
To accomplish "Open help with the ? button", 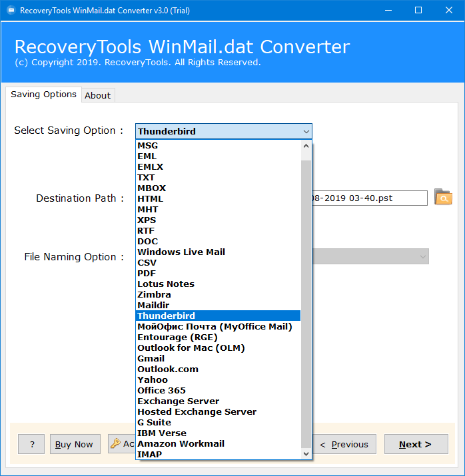I will 31,444.
